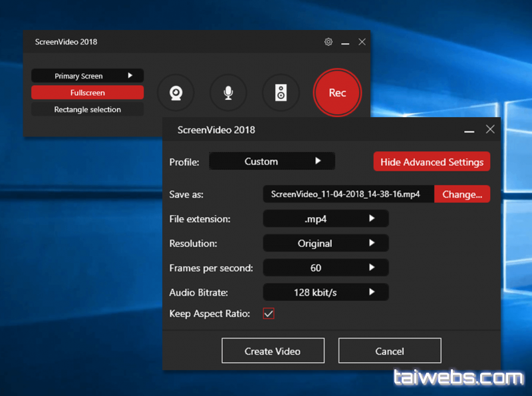Viewport: 532px width, 396px height.
Task: Change Resolution from Original
Action: coord(326,244)
